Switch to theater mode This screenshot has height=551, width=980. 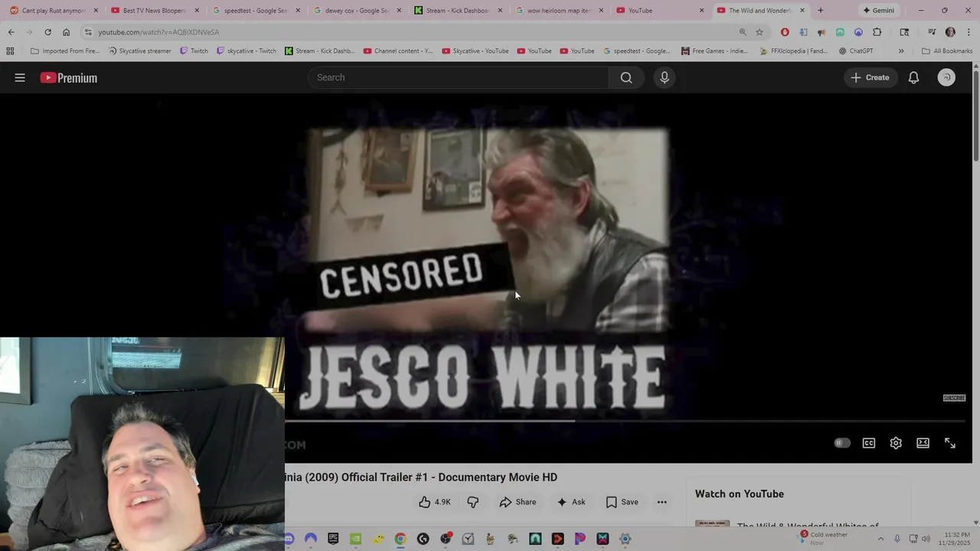(923, 443)
